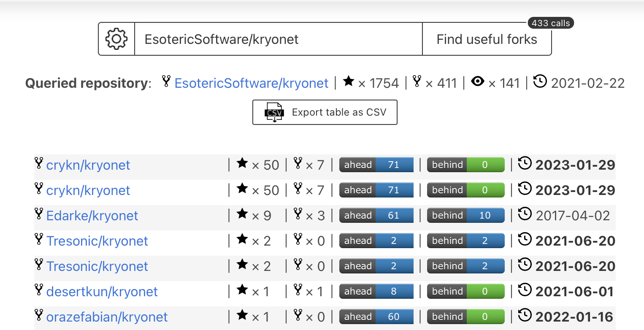
Task: Click the behind 10 badge in Edarke's row
Action: click(x=465, y=215)
